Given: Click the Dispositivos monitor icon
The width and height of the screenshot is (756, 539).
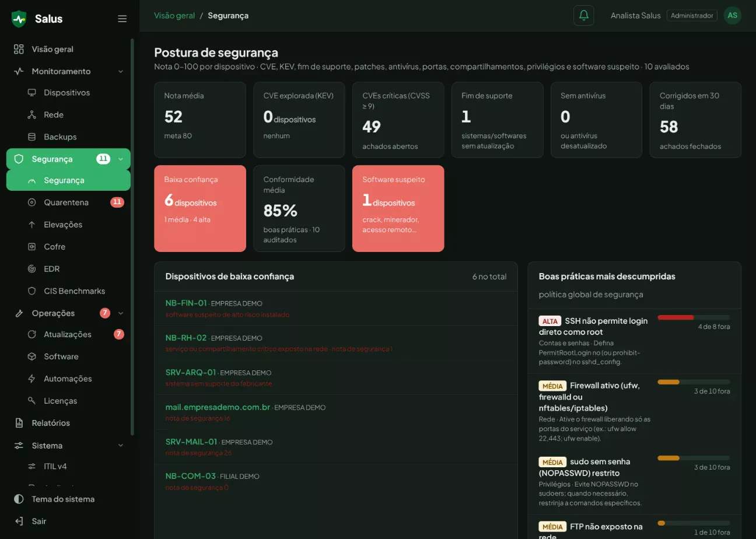Looking at the screenshot, I should pos(32,93).
